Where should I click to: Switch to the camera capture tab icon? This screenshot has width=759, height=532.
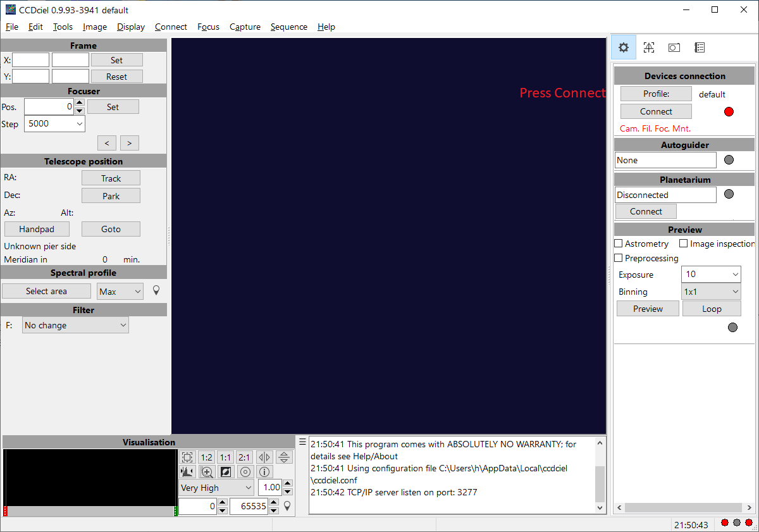click(674, 47)
